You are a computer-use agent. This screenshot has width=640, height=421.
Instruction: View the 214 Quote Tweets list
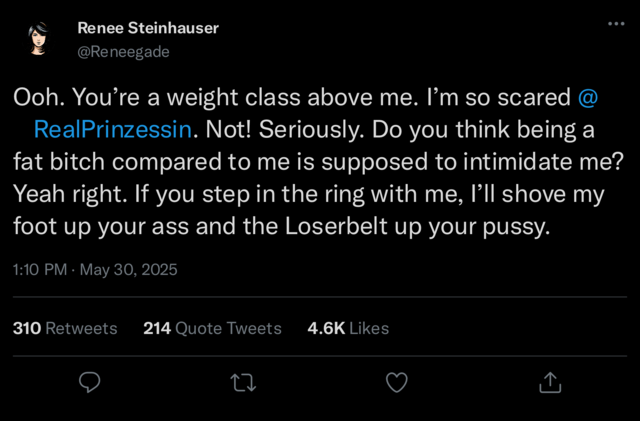213,328
